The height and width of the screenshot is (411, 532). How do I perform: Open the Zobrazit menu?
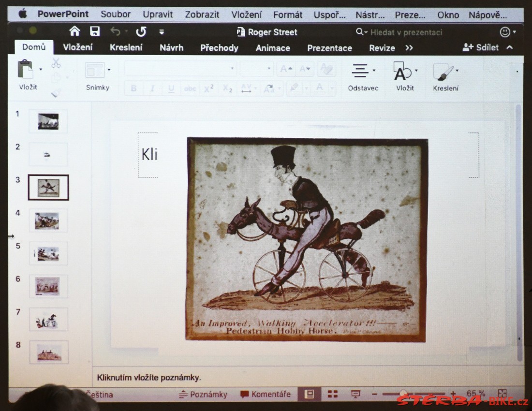[202, 15]
